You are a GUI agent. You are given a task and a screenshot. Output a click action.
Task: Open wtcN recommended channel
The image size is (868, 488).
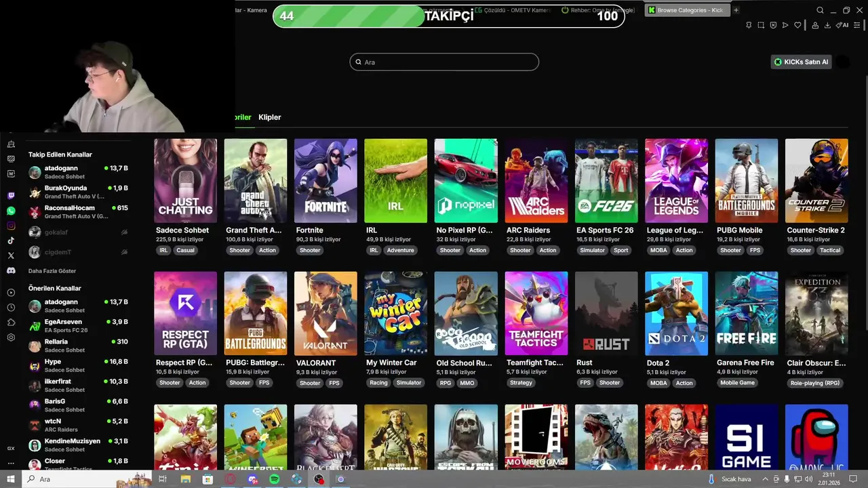click(79, 425)
